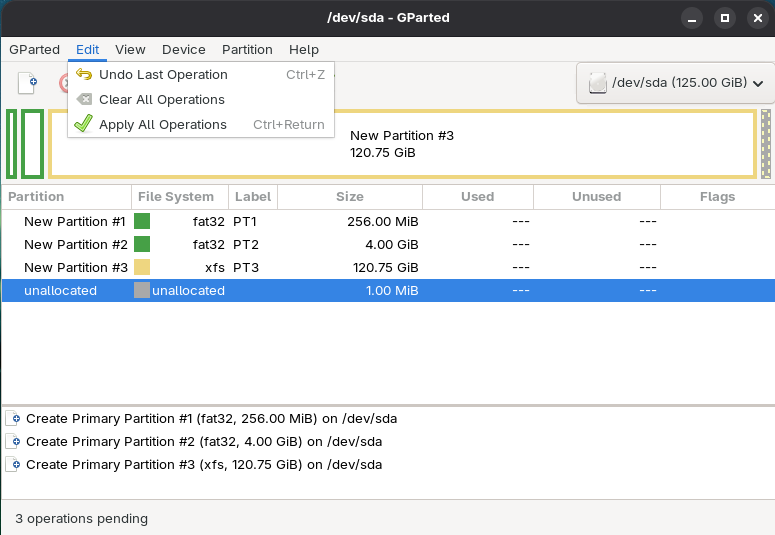Select the New Partition #2 table row
This screenshot has height=535, width=775.
point(300,245)
